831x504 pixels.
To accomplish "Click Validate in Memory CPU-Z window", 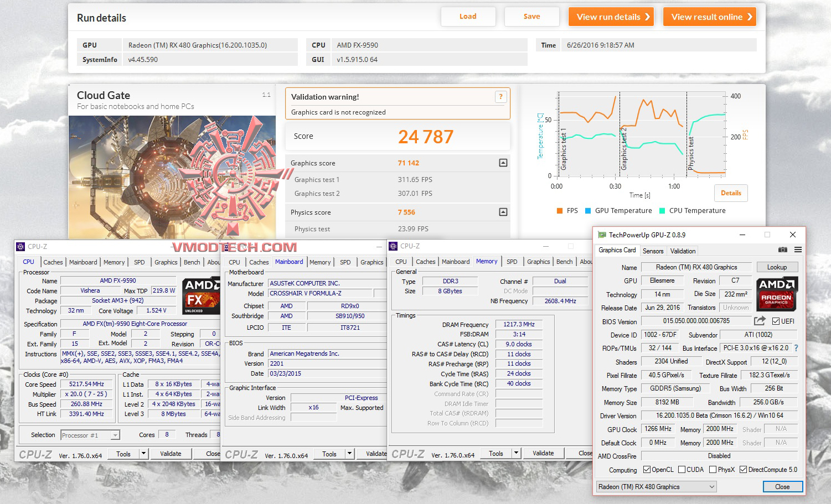I will click(x=543, y=453).
